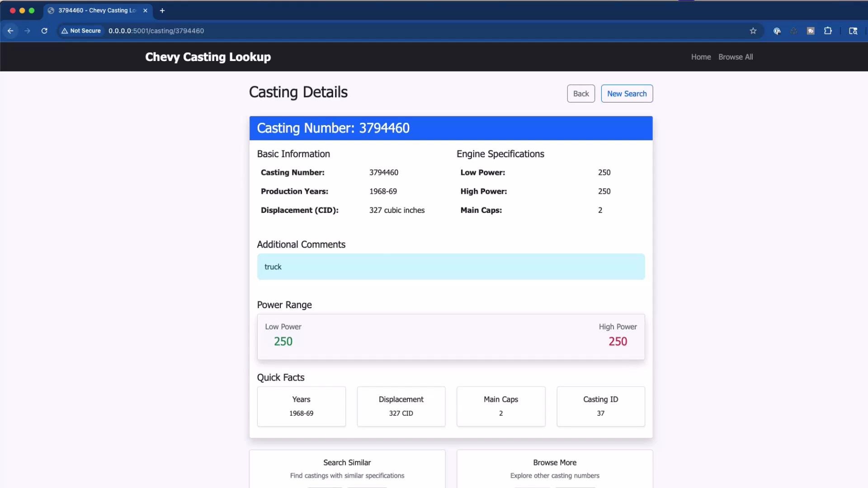Open the 1Password extension icon
This screenshot has width=868, height=488.
tap(777, 31)
